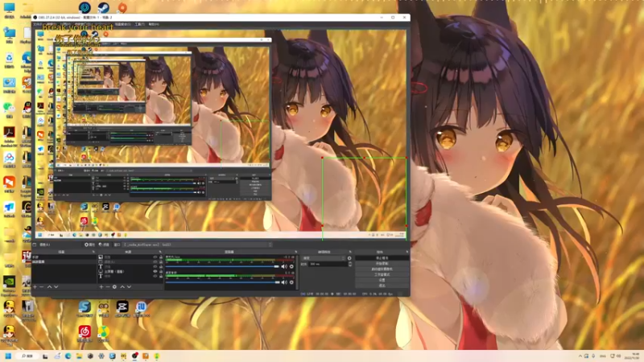This screenshot has width=644, height=362.
Task: Open Scene Collection menu in OBS
Action: coord(122,24)
